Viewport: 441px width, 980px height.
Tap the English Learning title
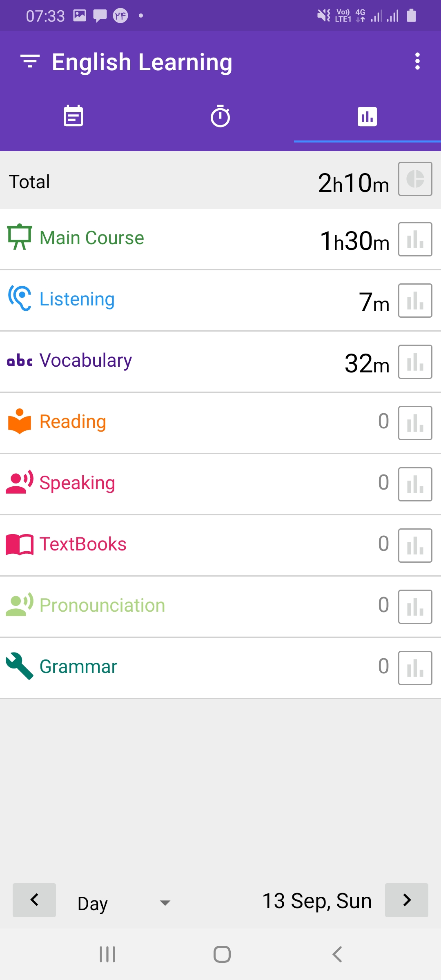(x=142, y=62)
